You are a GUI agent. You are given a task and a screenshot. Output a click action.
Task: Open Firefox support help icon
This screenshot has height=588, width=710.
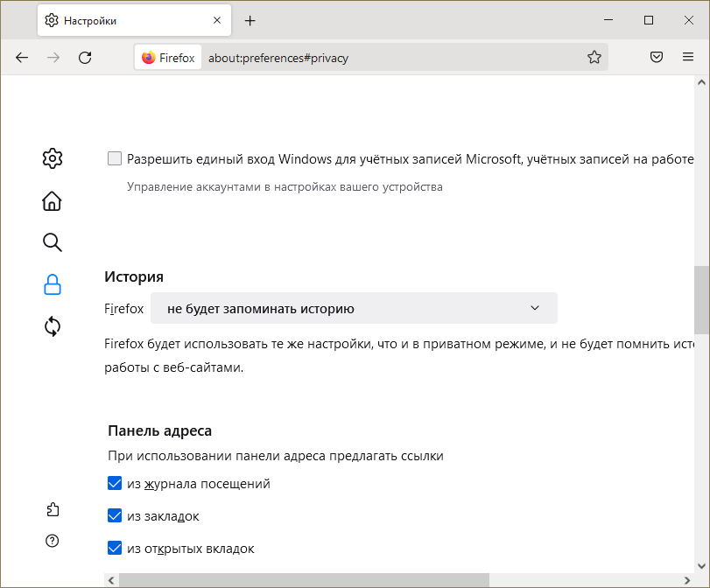53,541
